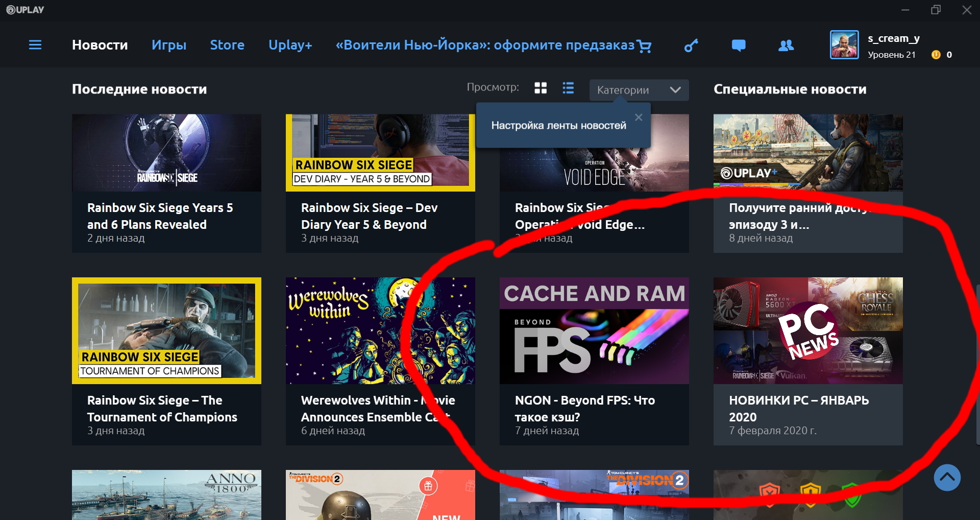Open the chat messages icon

pos(738,46)
